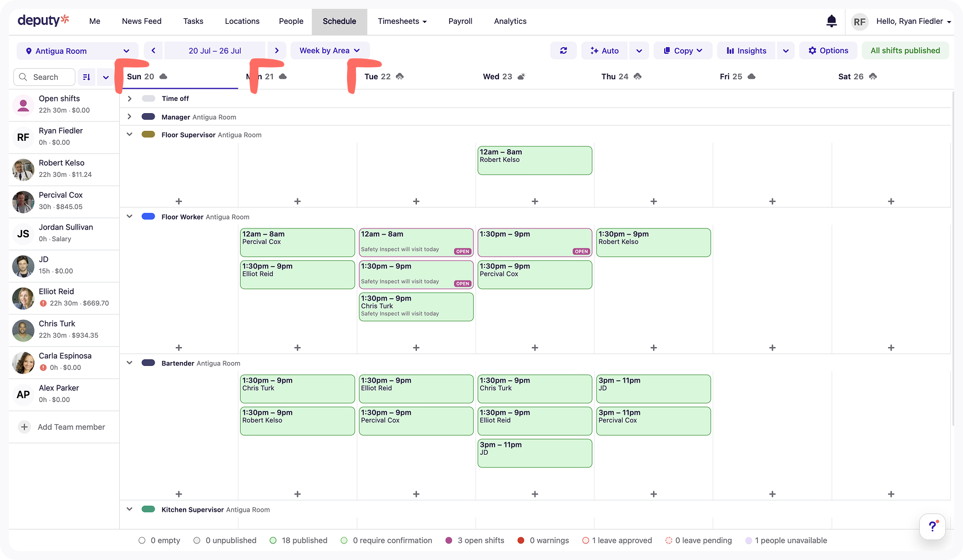The height and width of the screenshot is (560, 963).
Task: Toggle the 1 leave approved filter
Action: tap(617, 541)
